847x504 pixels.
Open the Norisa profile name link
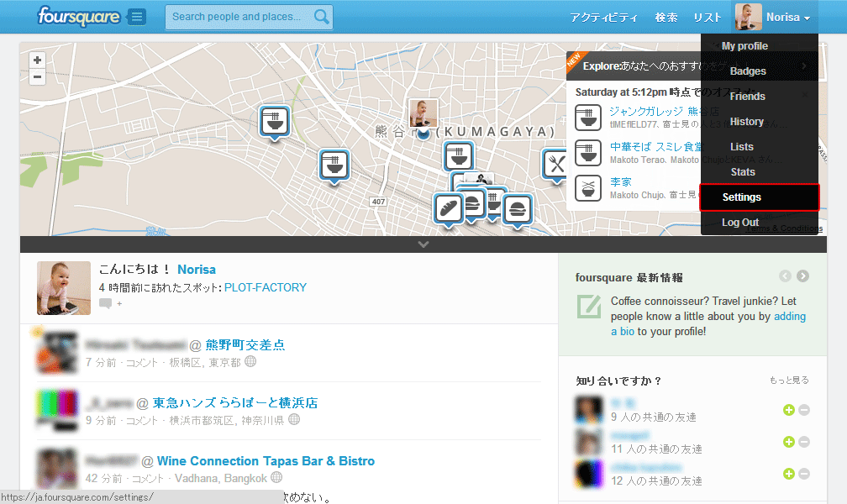pyautogui.click(x=197, y=269)
